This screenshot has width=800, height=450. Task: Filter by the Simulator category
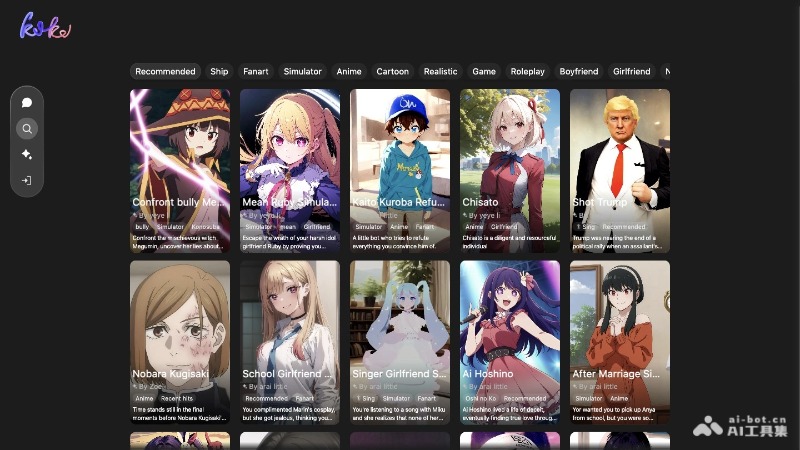click(x=302, y=71)
